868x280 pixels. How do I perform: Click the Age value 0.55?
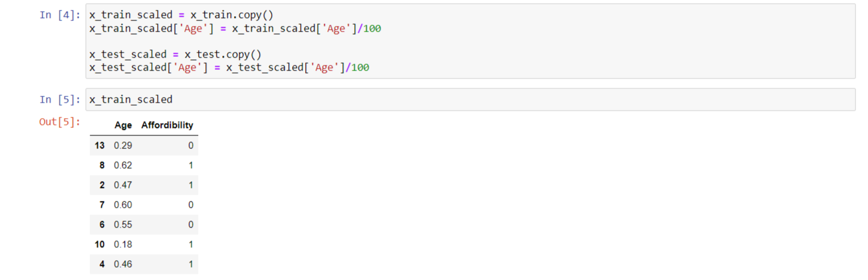tap(123, 224)
